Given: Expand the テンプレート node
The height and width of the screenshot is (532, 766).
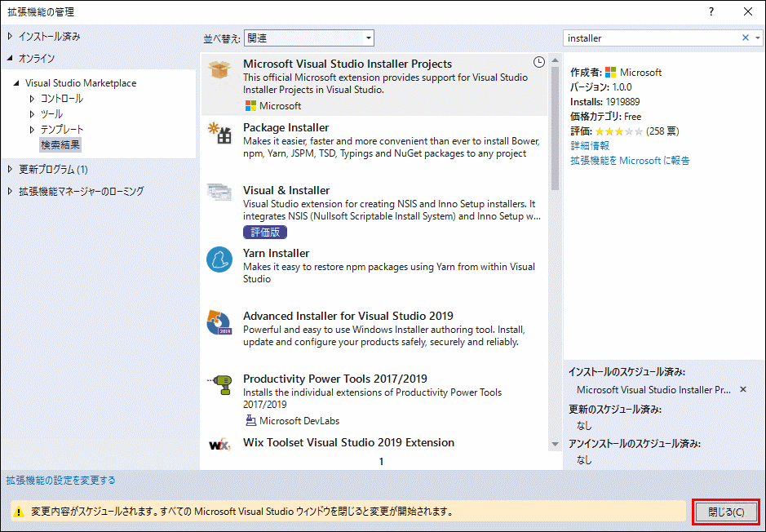Looking at the screenshot, I should [33, 130].
